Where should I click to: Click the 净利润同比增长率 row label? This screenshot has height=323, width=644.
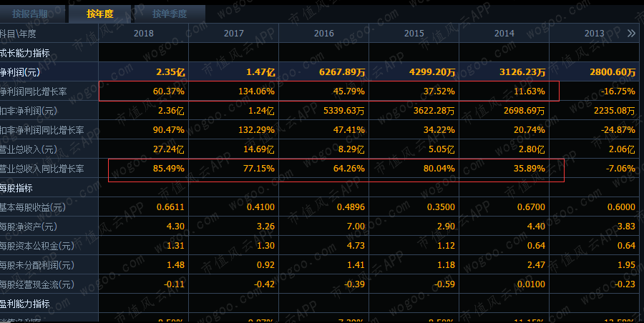coord(33,91)
